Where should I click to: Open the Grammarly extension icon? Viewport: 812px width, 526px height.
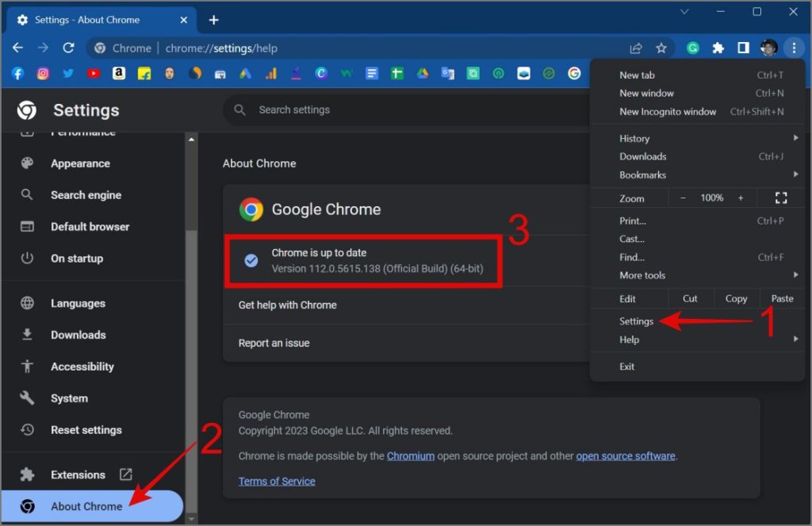pyautogui.click(x=692, y=48)
